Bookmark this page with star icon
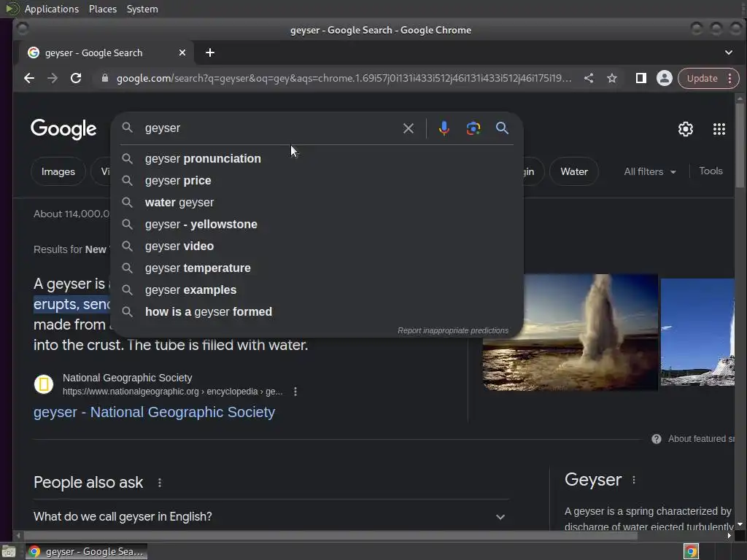The image size is (747, 560). 612,78
